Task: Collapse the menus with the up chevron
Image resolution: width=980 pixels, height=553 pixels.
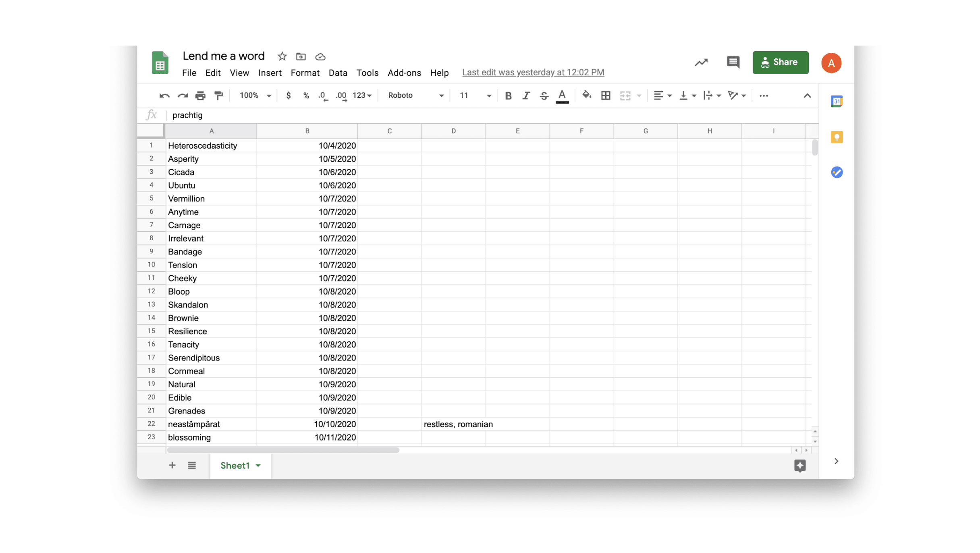Action: click(807, 96)
